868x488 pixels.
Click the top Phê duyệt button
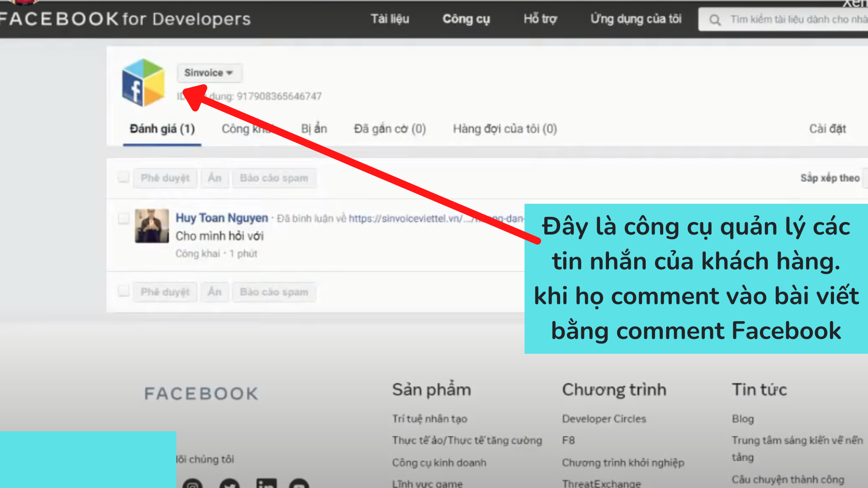[x=165, y=178]
